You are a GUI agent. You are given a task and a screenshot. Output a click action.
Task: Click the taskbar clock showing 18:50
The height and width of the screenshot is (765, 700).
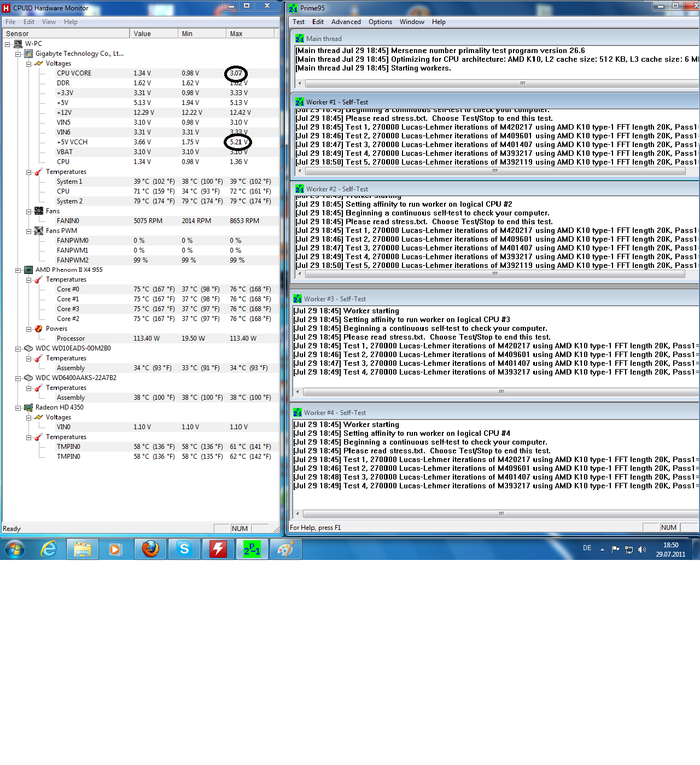tap(670, 550)
